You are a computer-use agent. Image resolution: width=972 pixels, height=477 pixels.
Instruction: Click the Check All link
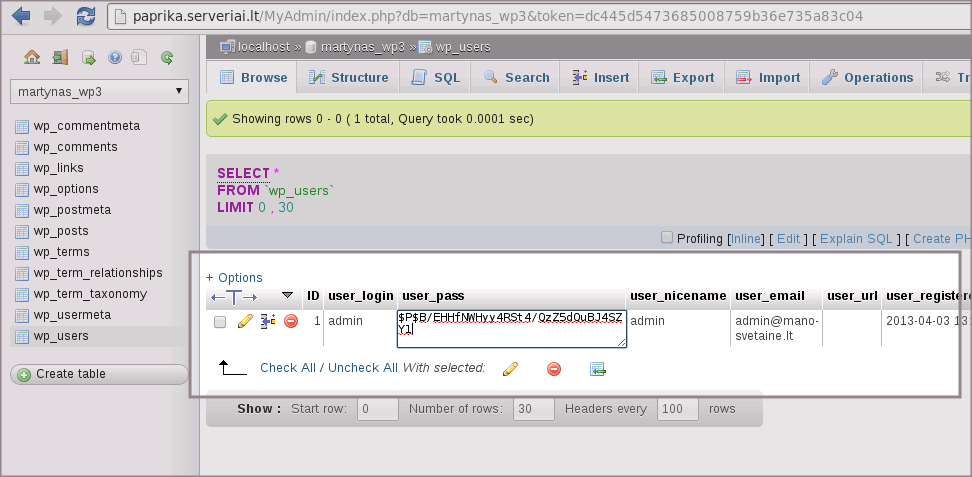click(287, 368)
